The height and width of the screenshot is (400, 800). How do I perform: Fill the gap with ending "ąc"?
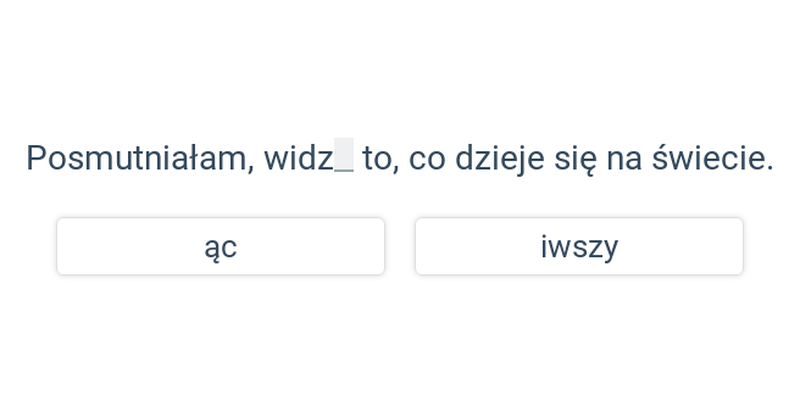[220, 246]
